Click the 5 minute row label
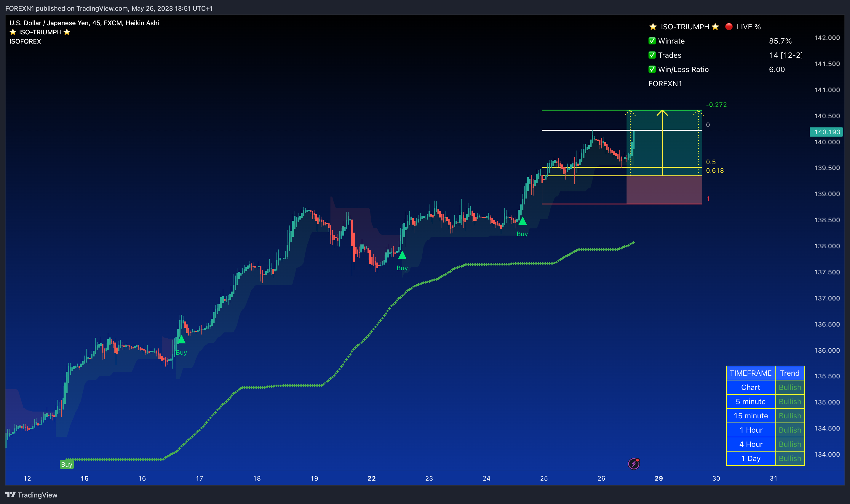This screenshot has width=850, height=504. pos(750,402)
